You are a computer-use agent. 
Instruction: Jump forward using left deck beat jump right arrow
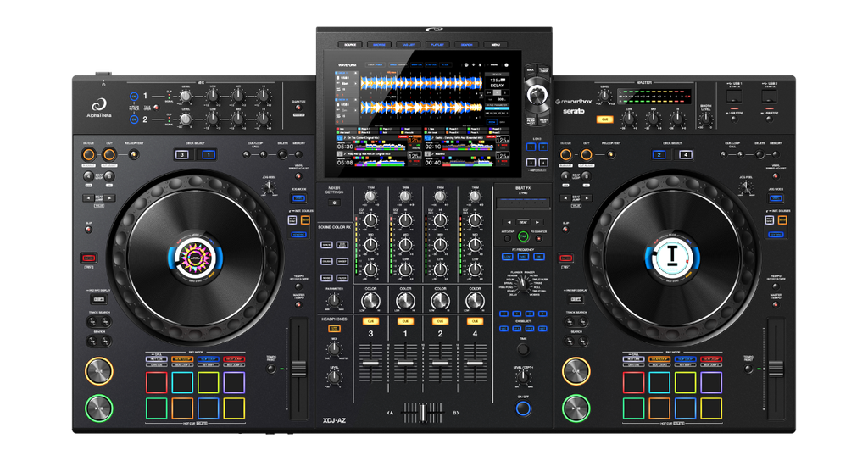109,197
